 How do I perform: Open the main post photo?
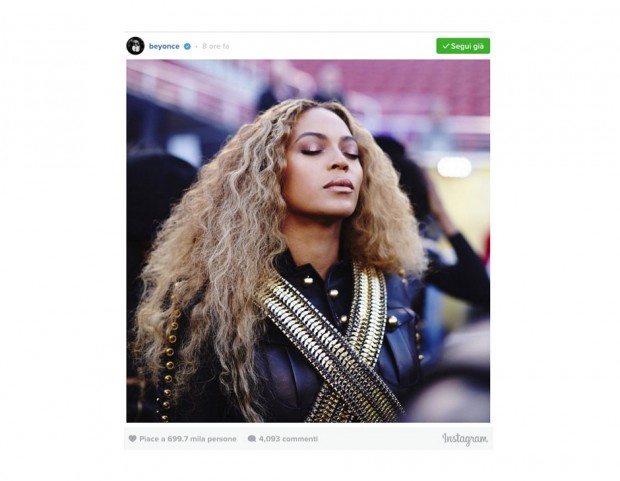tap(308, 241)
